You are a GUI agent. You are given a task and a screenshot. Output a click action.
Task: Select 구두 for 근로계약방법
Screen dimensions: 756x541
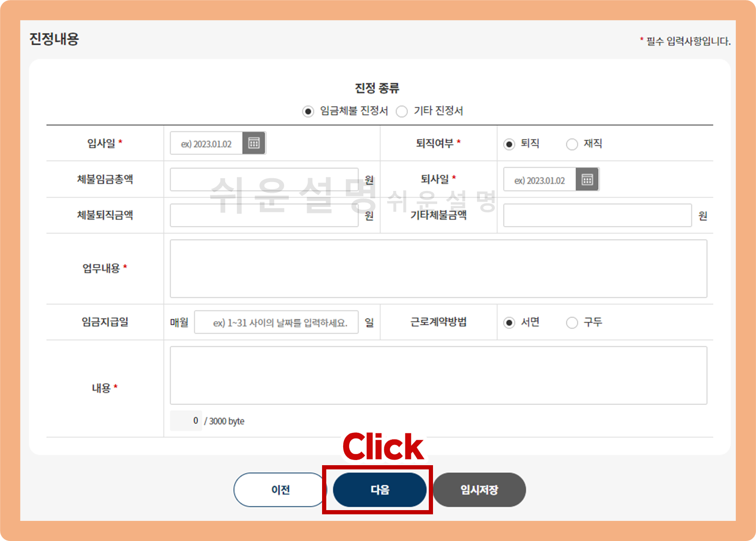coord(572,323)
